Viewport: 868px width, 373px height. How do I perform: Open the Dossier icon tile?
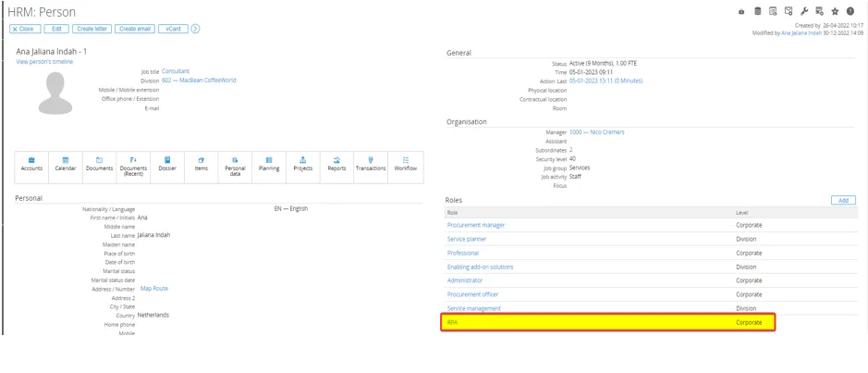pyautogui.click(x=167, y=164)
